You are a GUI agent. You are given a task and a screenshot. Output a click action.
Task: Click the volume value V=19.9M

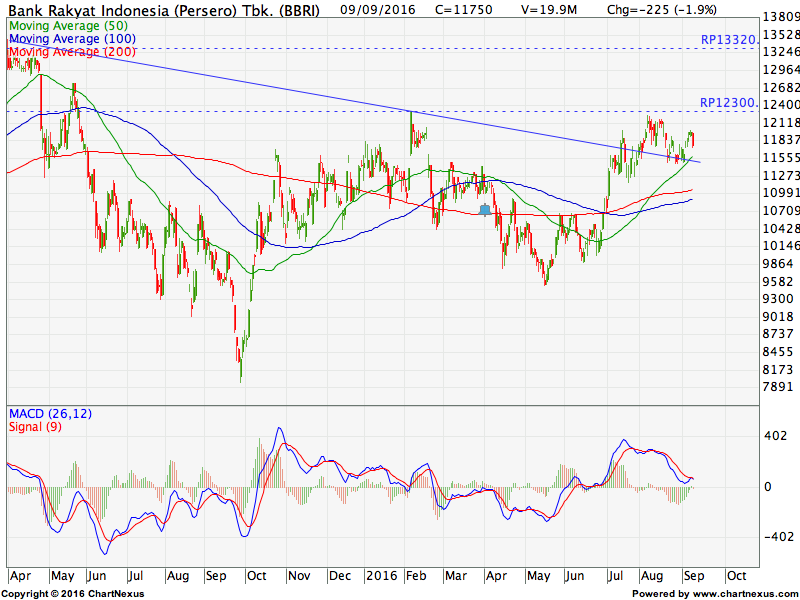click(549, 9)
